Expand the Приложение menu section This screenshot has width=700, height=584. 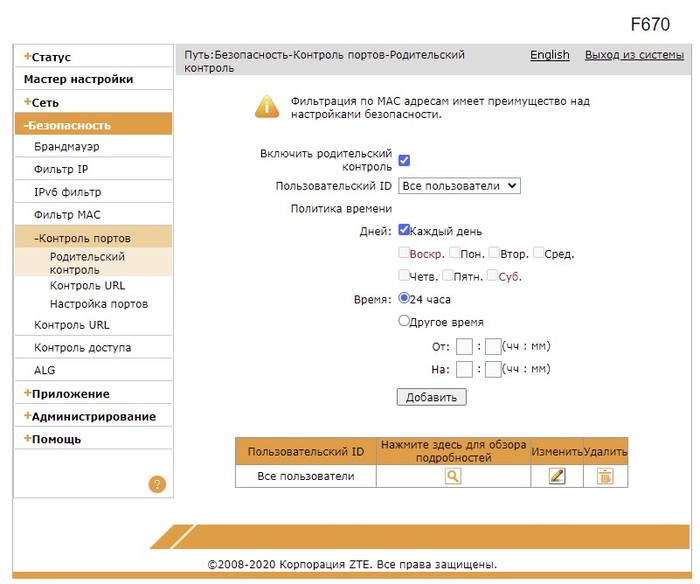pos(67,393)
